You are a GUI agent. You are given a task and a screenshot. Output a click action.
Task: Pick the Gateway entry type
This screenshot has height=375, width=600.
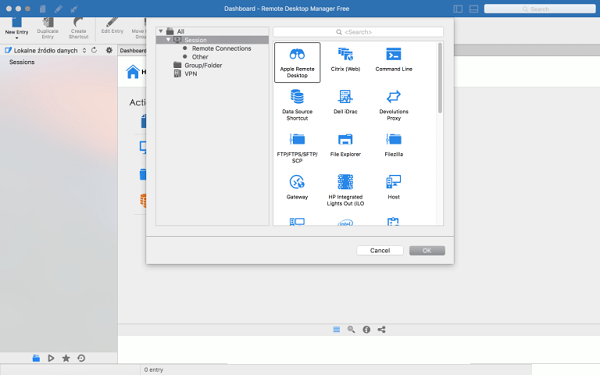(297, 187)
